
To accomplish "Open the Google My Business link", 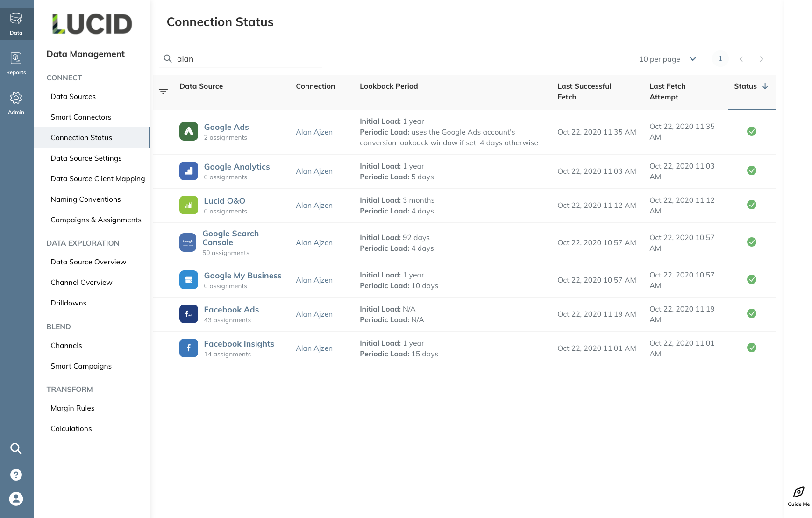I will (x=242, y=276).
